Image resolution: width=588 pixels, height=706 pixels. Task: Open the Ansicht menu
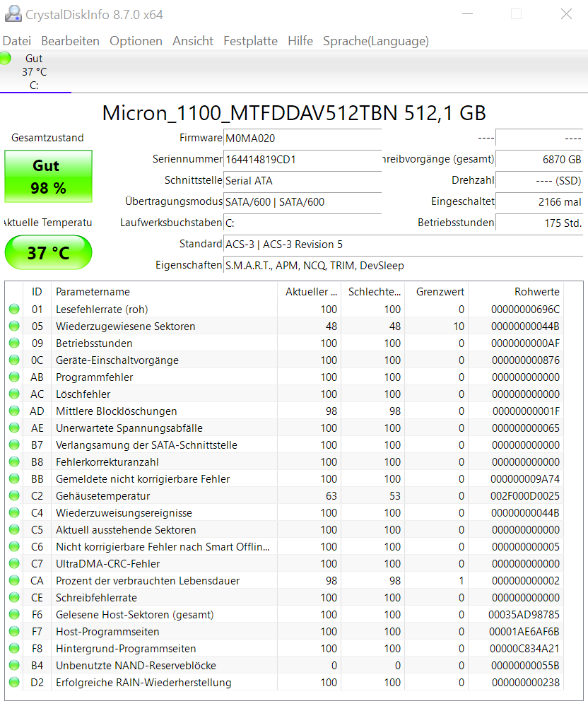(x=193, y=41)
